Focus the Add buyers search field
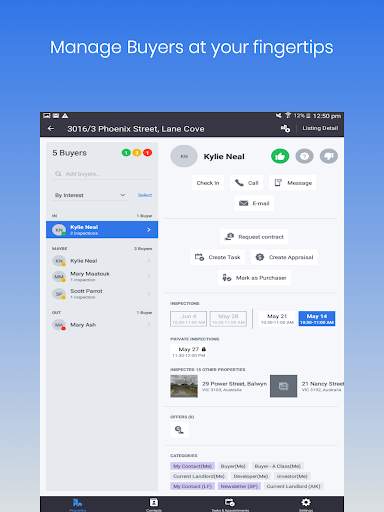 102,174
